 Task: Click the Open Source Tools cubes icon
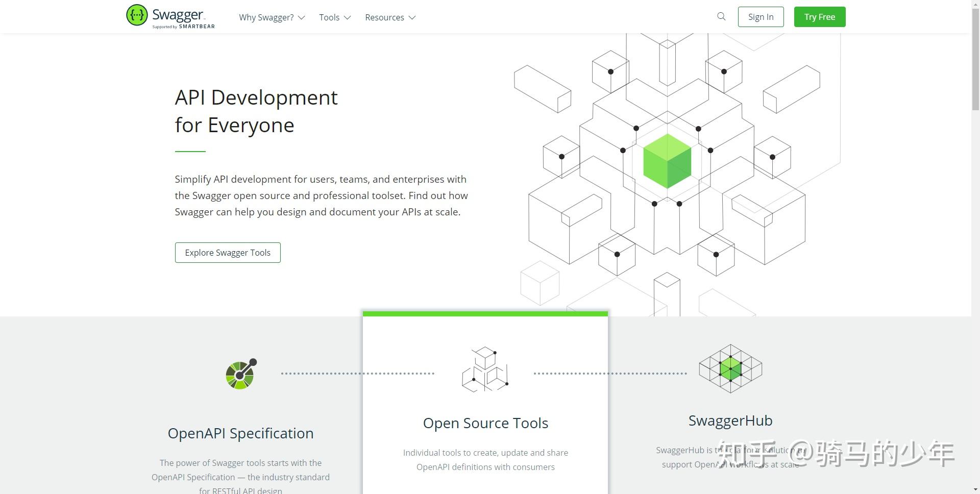coord(485,369)
